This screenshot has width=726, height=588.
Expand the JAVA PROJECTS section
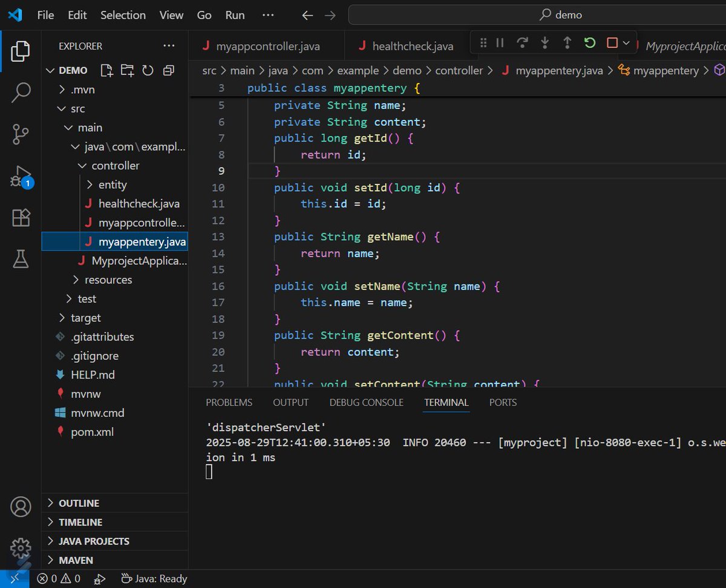tap(114, 541)
